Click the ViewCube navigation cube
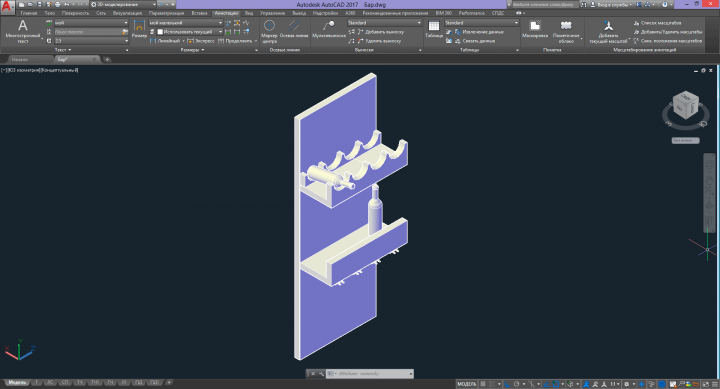 tap(686, 106)
